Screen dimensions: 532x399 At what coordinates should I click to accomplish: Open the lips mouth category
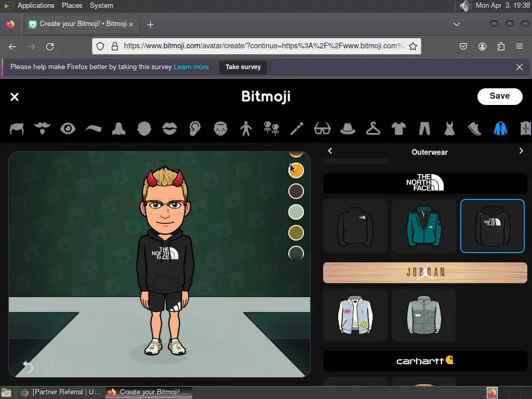pos(170,129)
